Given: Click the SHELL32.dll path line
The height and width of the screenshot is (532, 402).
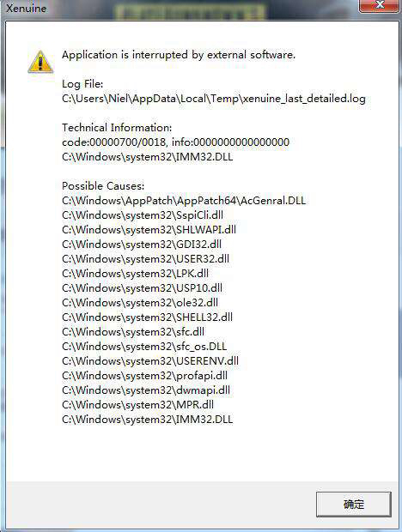Looking at the screenshot, I should pos(147,317).
